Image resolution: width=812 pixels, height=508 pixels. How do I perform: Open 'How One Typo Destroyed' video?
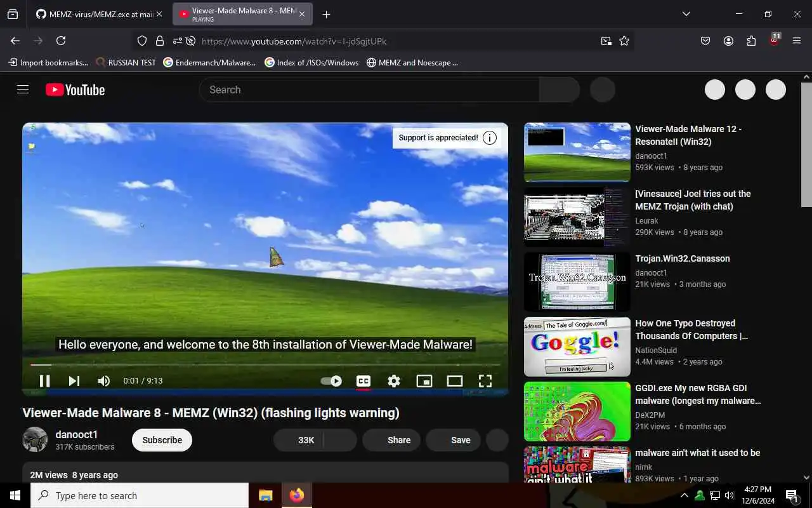pyautogui.click(x=691, y=330)
